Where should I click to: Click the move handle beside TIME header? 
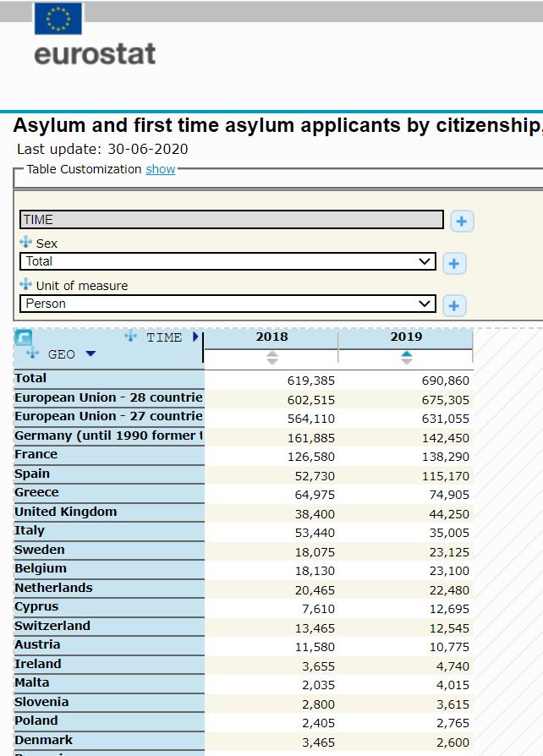pos(131,336)
